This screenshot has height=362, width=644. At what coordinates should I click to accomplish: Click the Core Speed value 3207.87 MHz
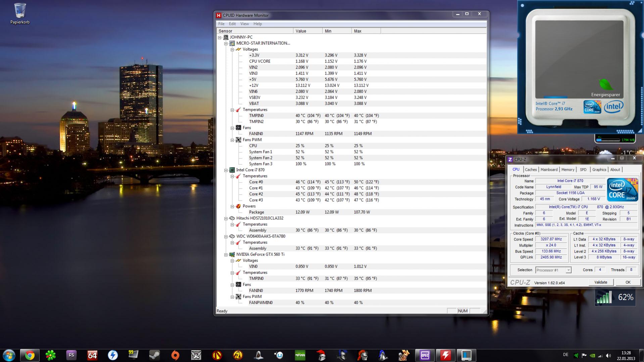coord(551,239)
